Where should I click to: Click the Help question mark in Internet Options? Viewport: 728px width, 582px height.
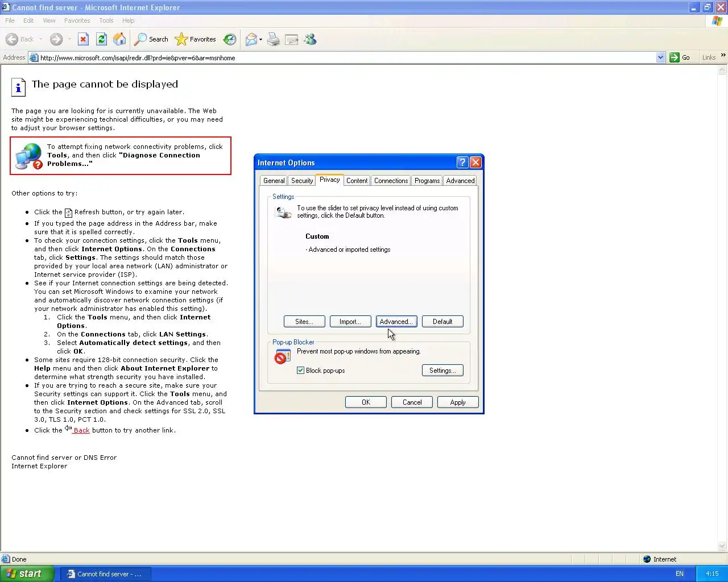(462, 163)
